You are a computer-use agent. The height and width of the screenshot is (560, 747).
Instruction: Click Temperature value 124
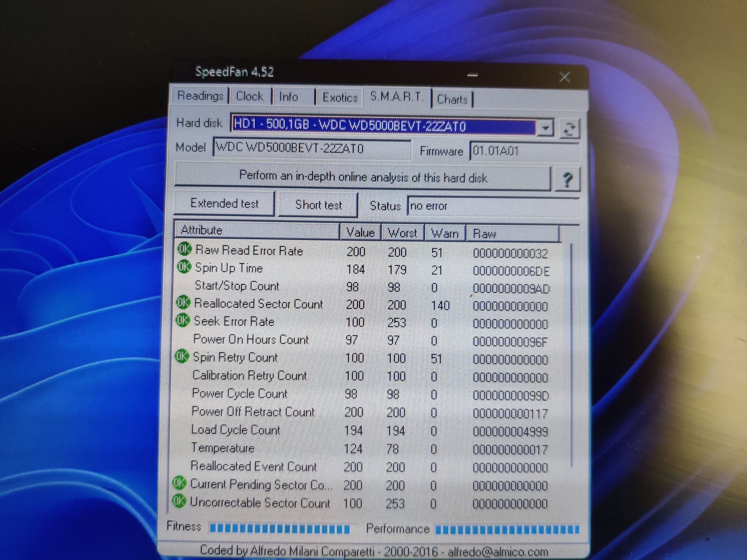coord(353,448)
